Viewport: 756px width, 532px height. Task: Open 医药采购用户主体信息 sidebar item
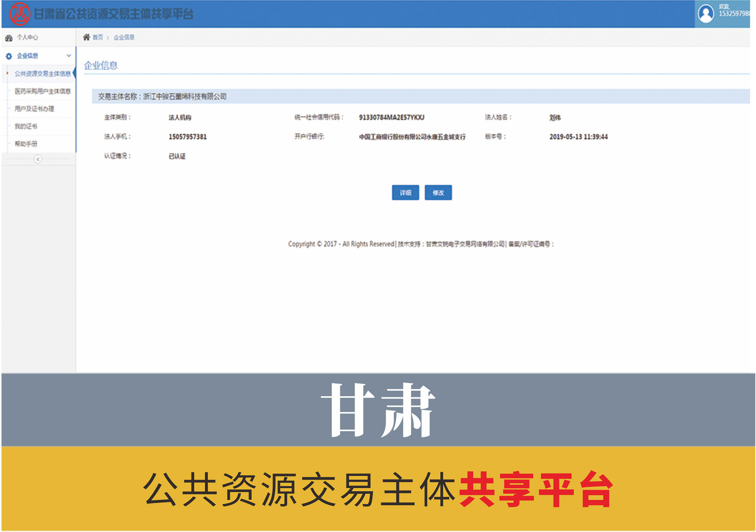(42, 91)
